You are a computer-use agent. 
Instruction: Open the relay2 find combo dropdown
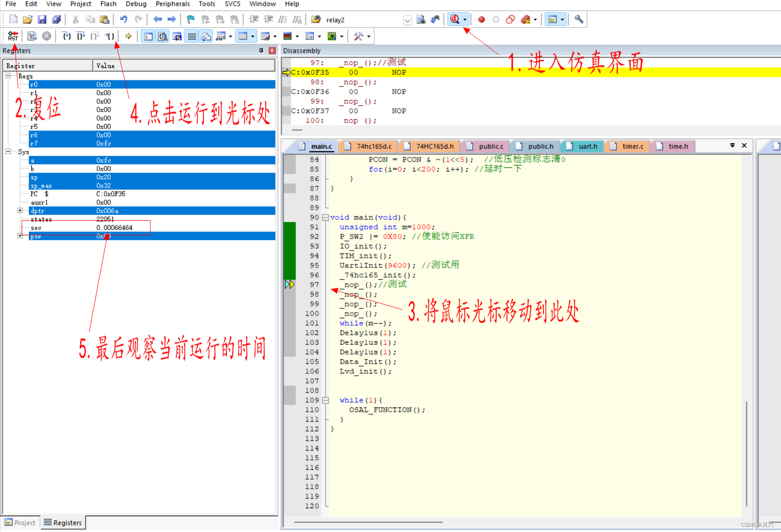tap(407, 20)
